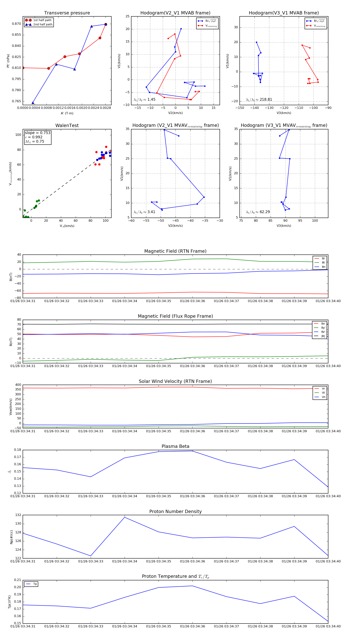
Task: Click the 'WalenTest' plot title
Action: point(67,125)
